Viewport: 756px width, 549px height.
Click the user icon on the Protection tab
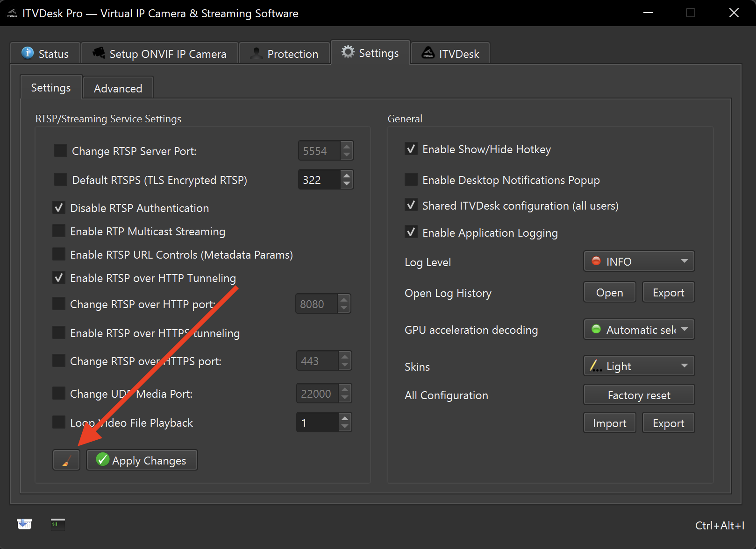[x=256, y=54]
